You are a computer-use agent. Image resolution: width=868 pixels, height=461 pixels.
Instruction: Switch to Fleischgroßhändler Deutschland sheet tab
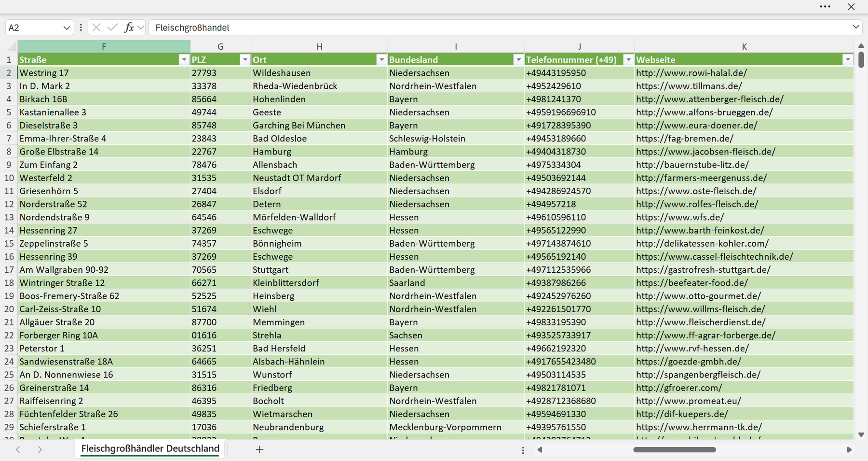[150, 449]
